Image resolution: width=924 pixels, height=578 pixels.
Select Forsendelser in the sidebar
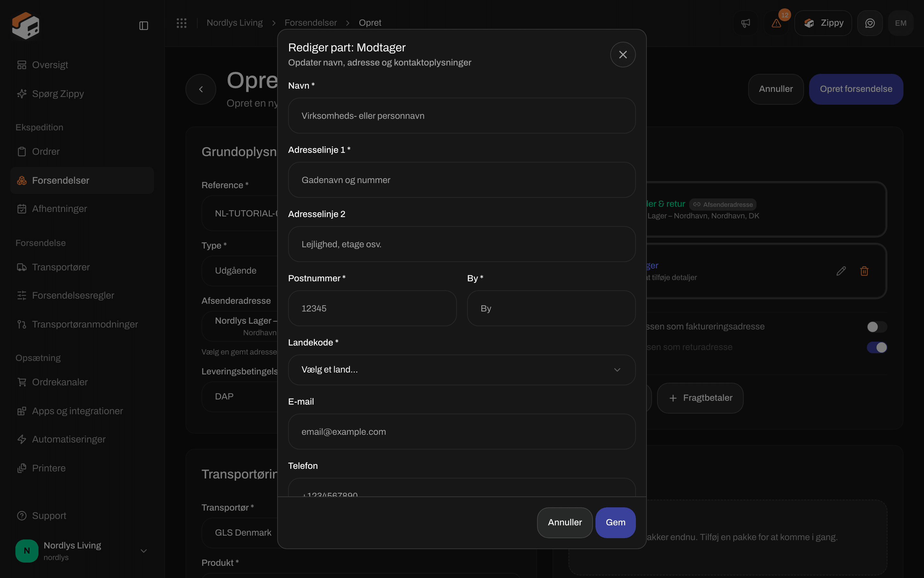[x=82, y=180]
